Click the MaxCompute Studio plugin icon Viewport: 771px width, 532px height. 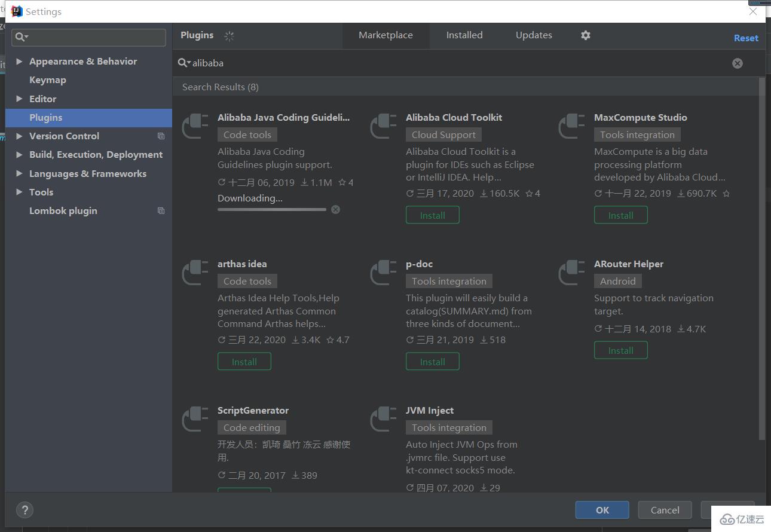571,126
